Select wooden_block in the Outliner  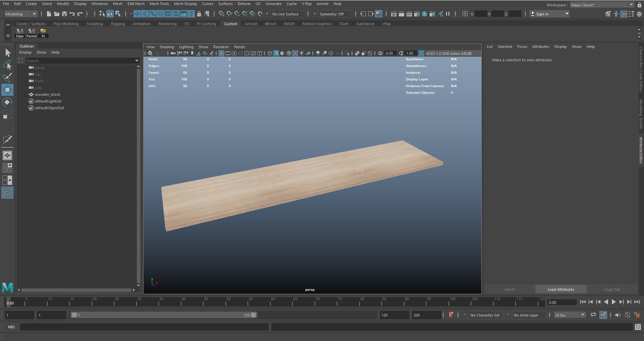coord(47,94)
